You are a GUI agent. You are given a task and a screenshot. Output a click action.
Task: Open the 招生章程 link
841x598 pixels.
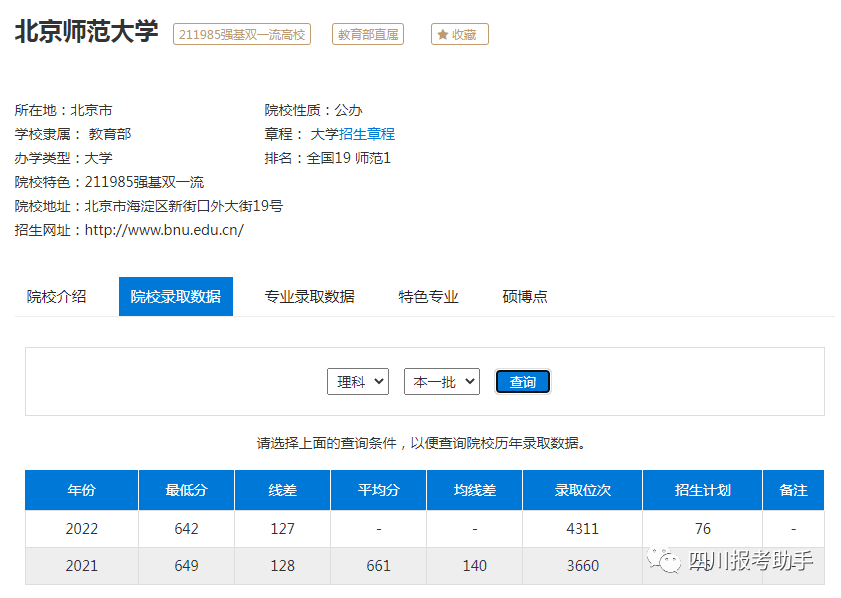point(367,134)
